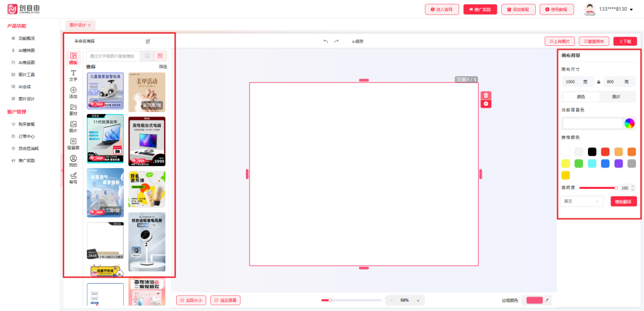
Task: Toggle the canvas size aspect ratio lock
Action: pos(599,82)
